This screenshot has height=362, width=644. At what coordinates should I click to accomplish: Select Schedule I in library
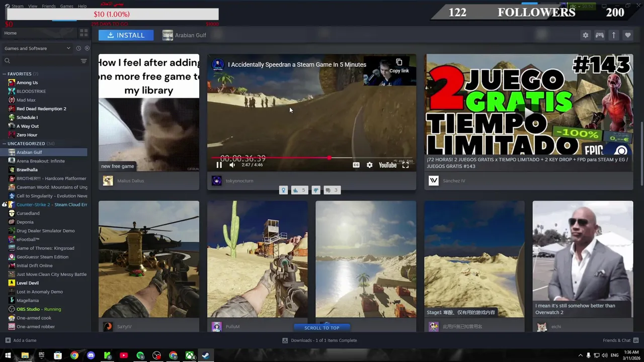point(27,118)
